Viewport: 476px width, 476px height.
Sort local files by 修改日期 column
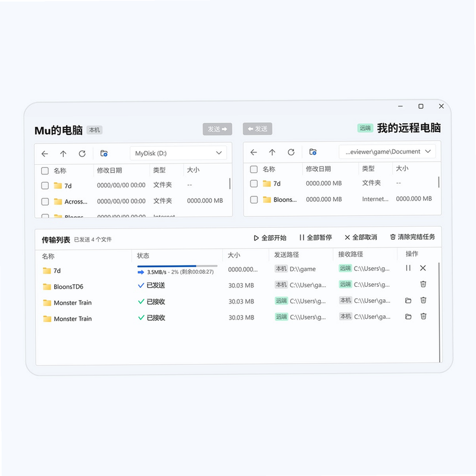[x=109, y=170]
